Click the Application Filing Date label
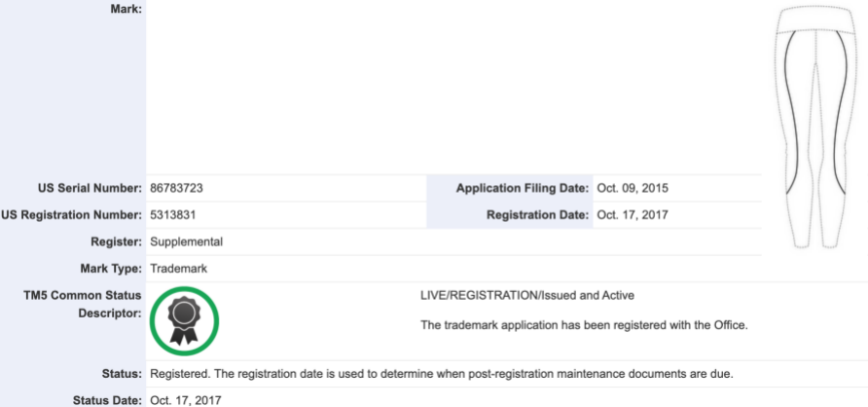Screen dimensions: 868x407 pos(522,188)
